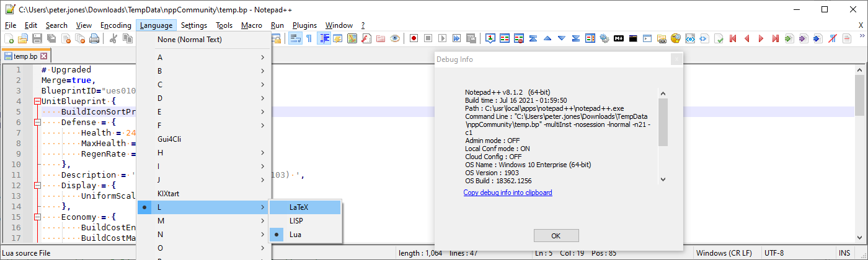Expand the H language submenu
This screenshot has height=260, width=868.
[203, 152]
